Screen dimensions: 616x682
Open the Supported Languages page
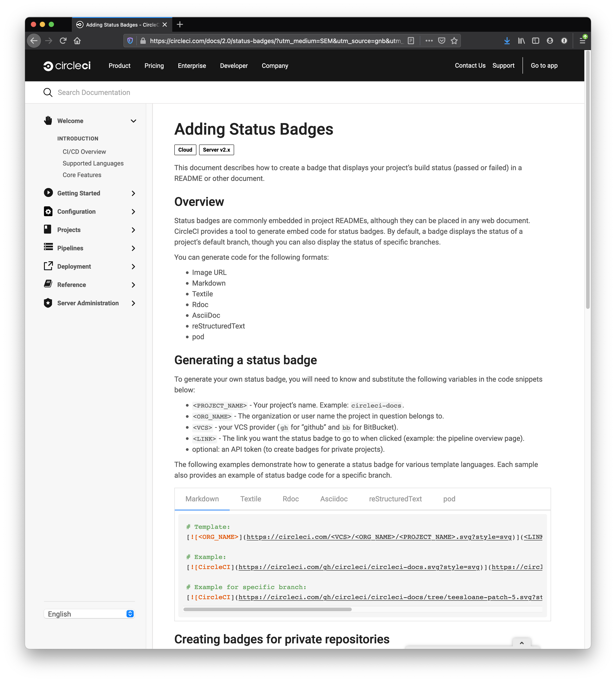tap(93, 163)
